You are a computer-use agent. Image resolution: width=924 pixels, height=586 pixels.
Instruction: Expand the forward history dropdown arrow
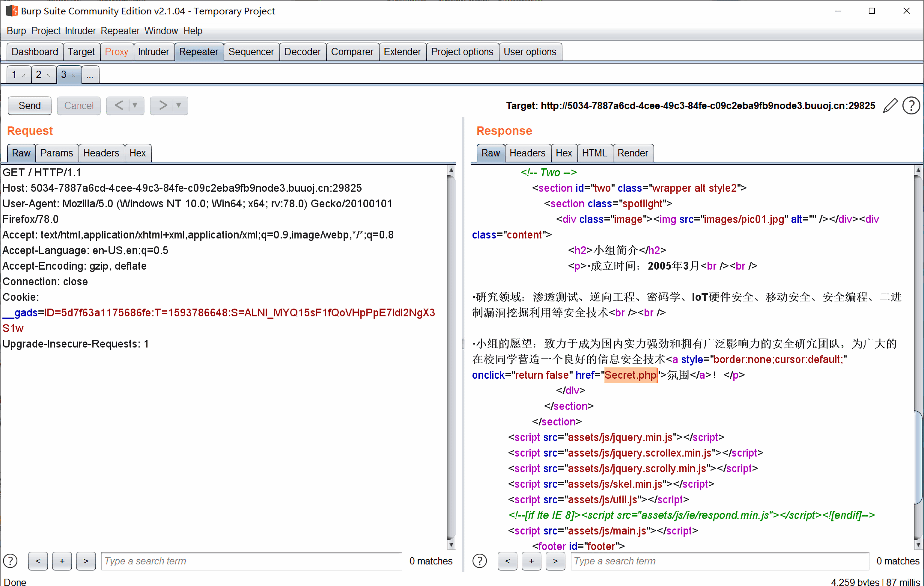[x=179, y=105]
